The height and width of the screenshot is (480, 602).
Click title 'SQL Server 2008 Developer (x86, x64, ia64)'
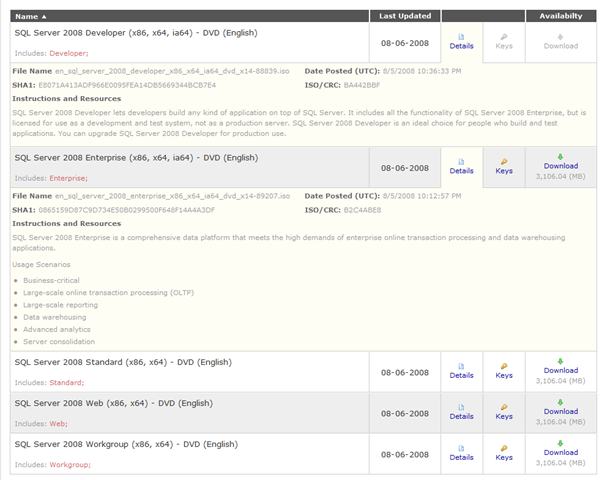[x=104, y=33]
